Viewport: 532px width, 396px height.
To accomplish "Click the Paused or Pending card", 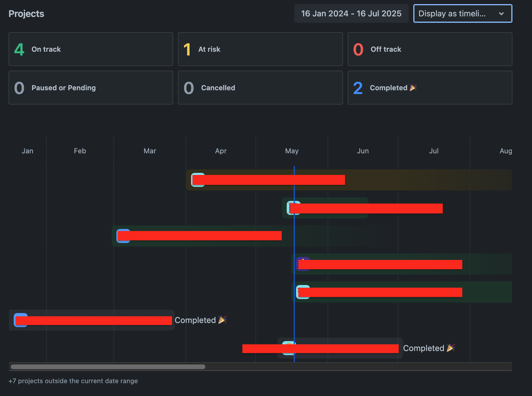I will tap(91, 88).
